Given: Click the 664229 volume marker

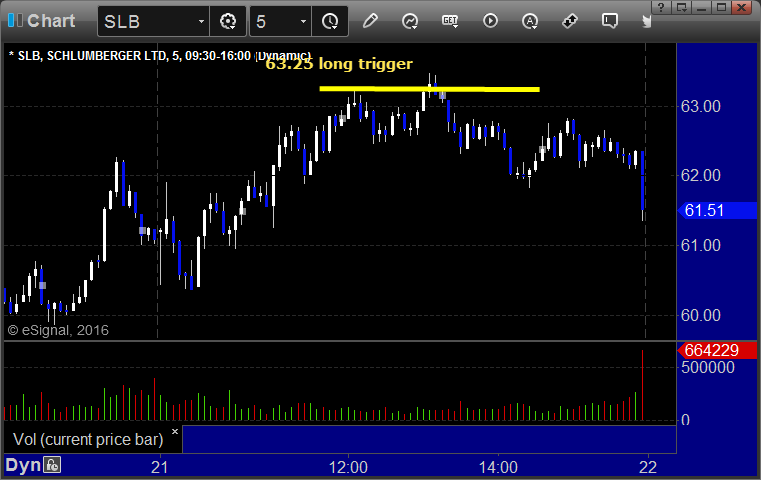Looking at the screenshot, I should coord(717,350).
